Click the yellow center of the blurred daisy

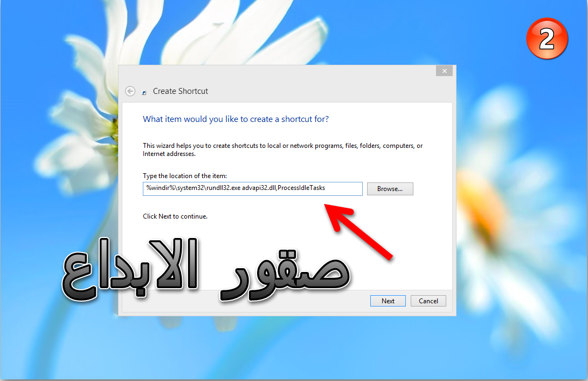point(481,210)
